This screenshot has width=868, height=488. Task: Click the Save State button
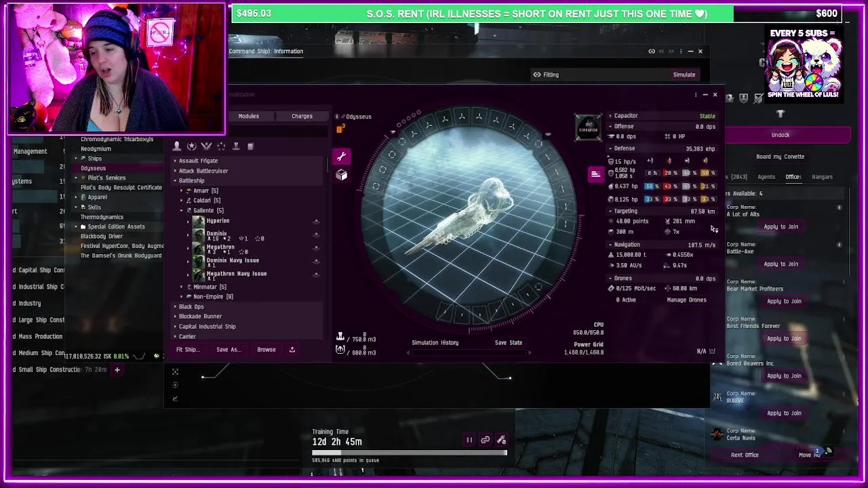(x=508, y=343)
